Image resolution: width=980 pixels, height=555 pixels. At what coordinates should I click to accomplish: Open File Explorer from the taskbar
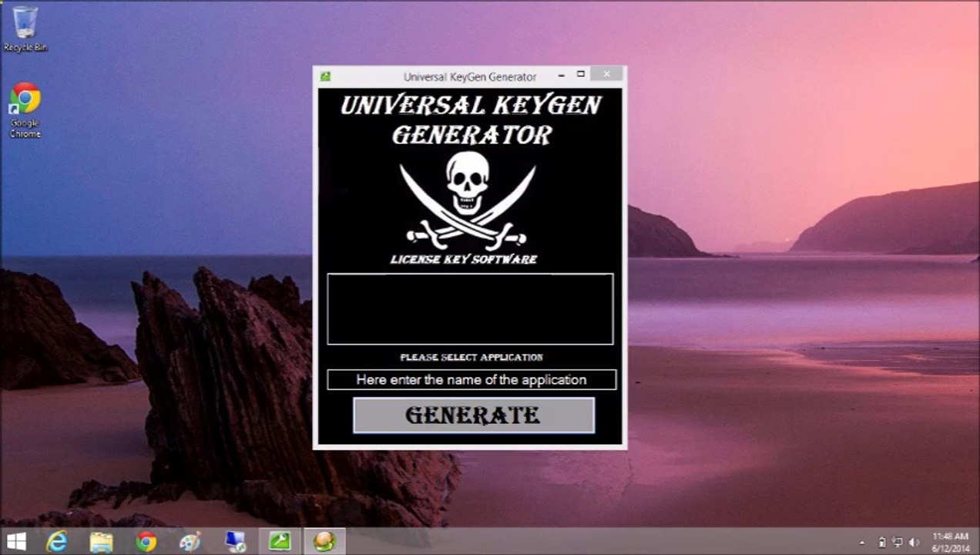pos(101,542)
